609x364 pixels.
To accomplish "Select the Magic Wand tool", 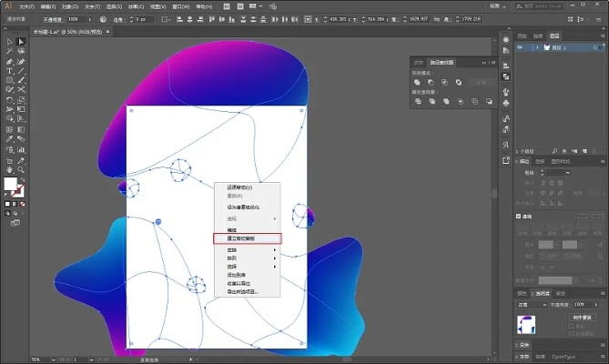I will pyautogui.click(x=9, y=51).
